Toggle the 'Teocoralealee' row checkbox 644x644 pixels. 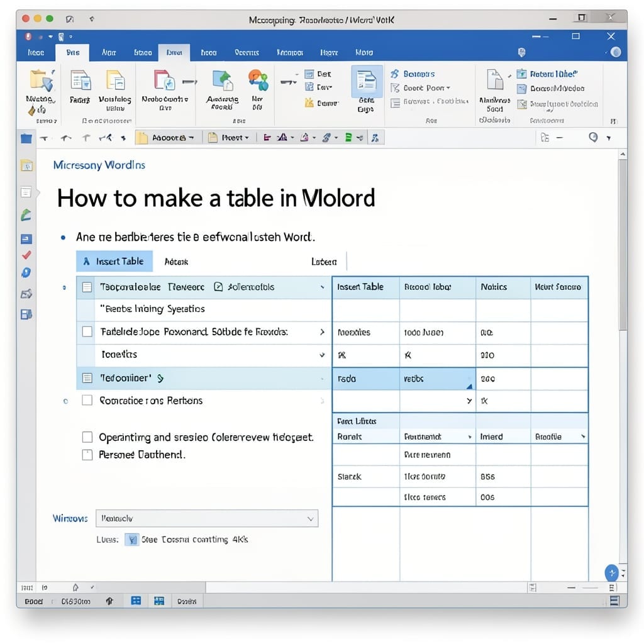pyautogui.click(x=87, y=287)
